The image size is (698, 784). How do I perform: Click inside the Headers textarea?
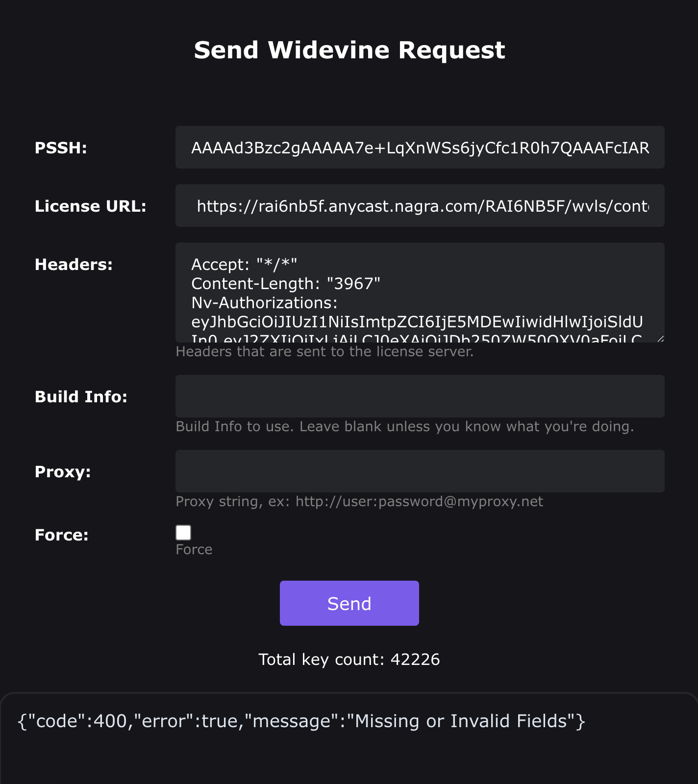420,293
